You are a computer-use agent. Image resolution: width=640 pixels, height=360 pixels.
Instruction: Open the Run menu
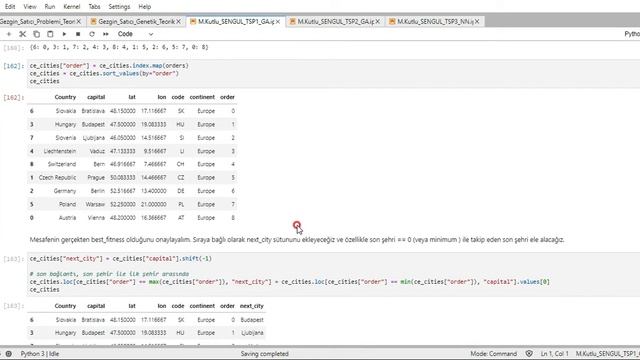click(x=49, y=7)
